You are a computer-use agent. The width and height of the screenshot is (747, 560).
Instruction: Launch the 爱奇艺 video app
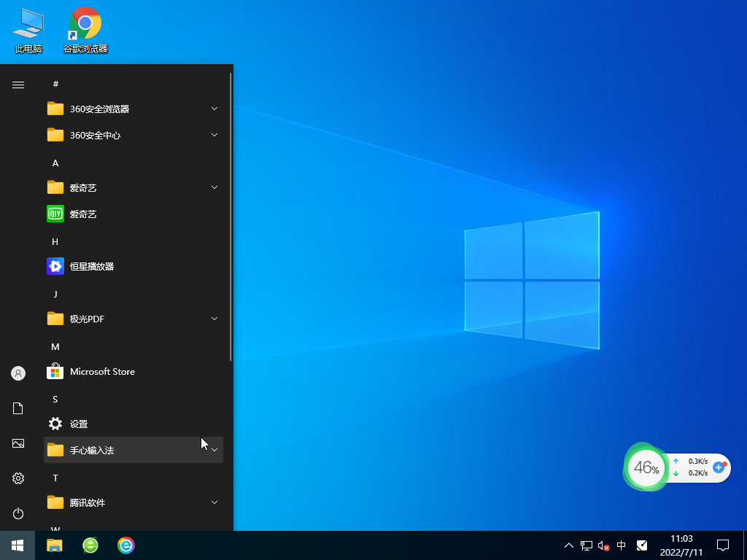(81, 214)
